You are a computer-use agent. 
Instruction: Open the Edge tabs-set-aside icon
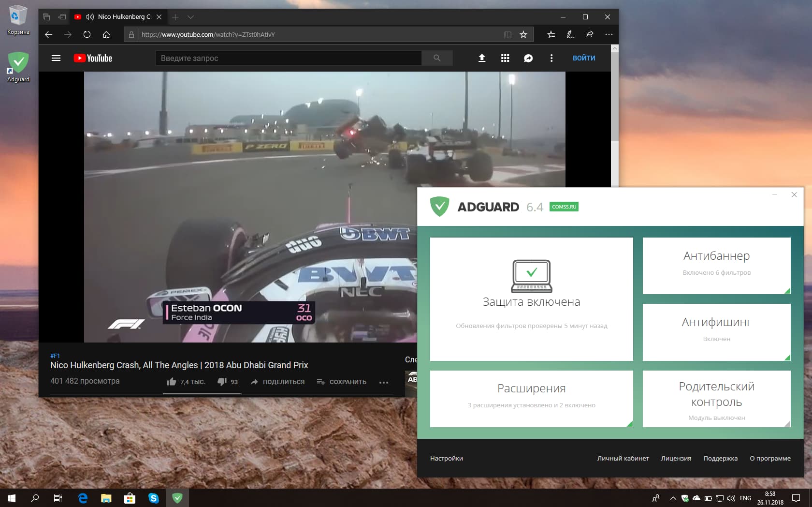(x=46, y=17)
